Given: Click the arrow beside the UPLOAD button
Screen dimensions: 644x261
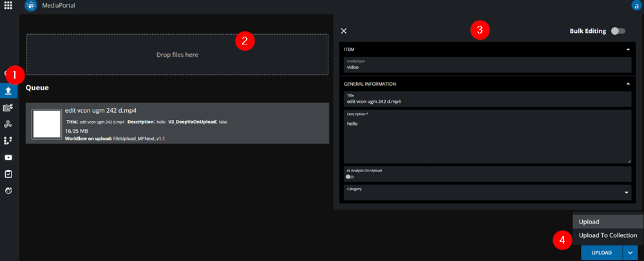Looking at the screenshot, I should click(629, 253).
